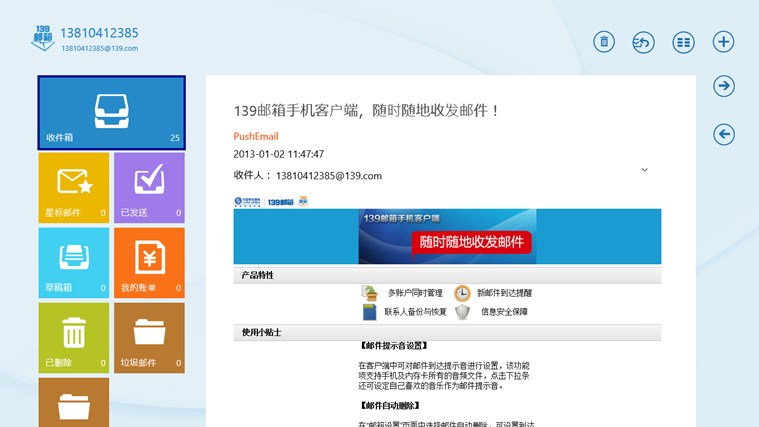The image size is (759, 427).
Task: Go to previous email with left arrow
Action: [724, 134]
